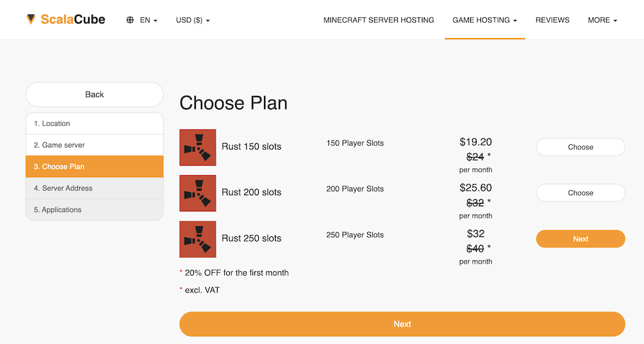Select the Rust 150 slots game icon

198,148
